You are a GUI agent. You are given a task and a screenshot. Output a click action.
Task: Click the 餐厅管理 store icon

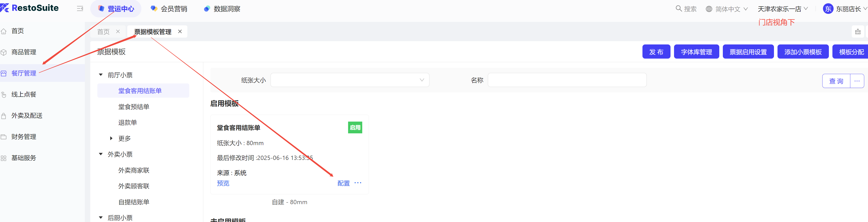(x=4, y=73)
